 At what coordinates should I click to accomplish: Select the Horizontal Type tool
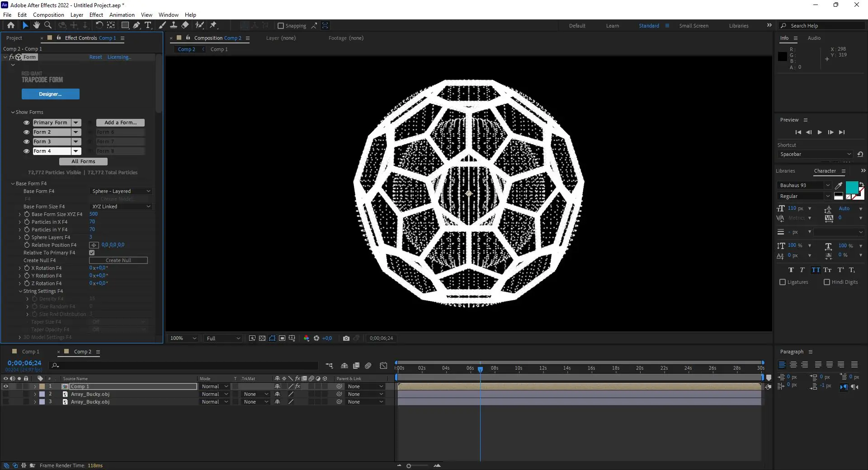point(148,25)
